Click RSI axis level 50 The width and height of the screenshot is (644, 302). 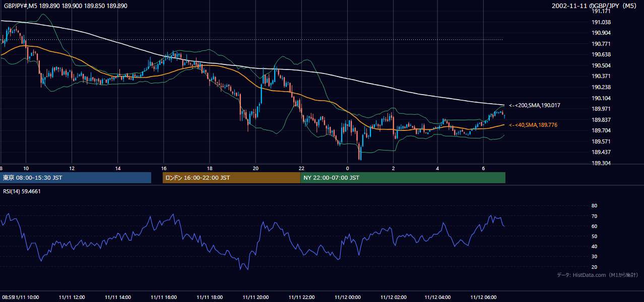[x=594, y=236]
